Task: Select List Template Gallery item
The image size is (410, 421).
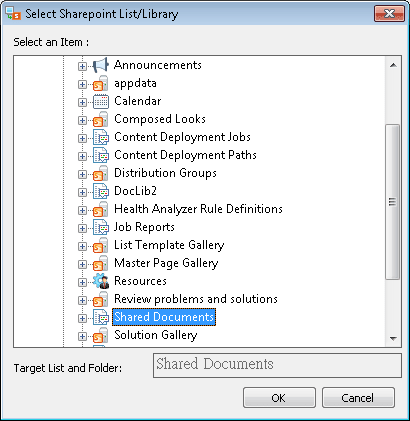Action: (169, 245)
